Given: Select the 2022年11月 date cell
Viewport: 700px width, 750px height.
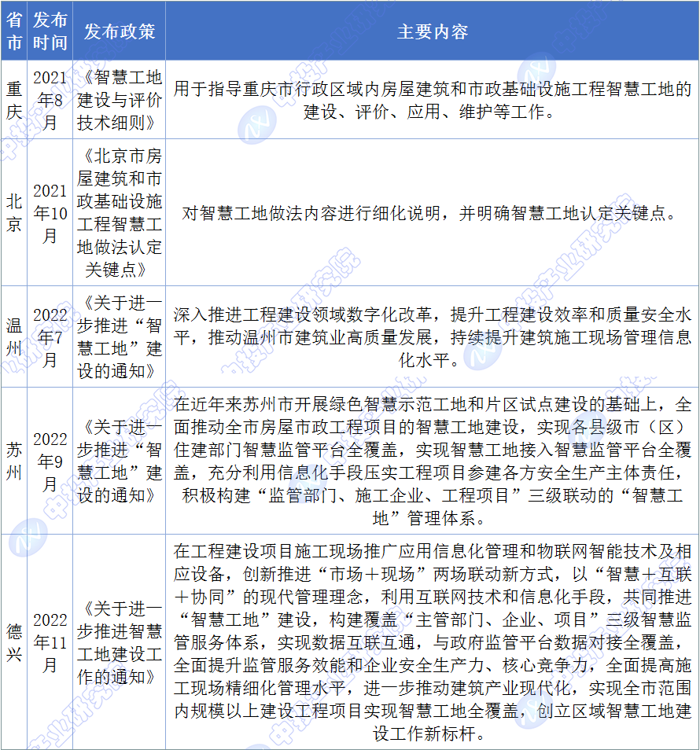Looking at the screenshot, I should pos(50,642).
